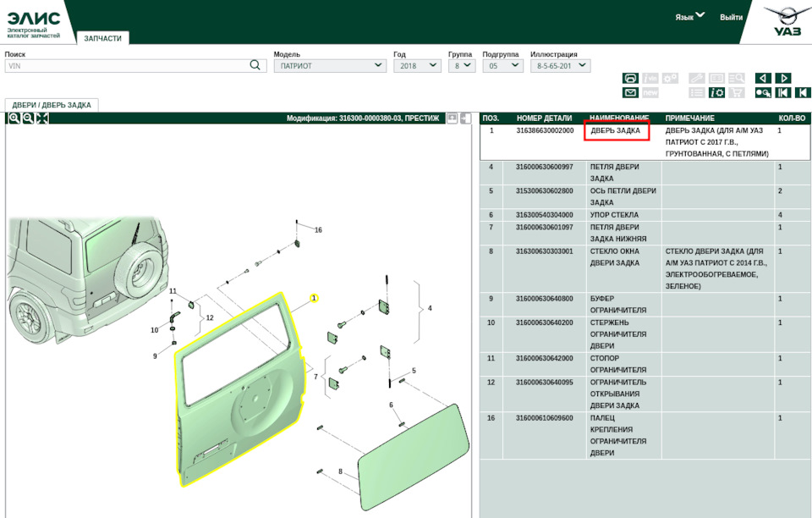Select part number 316000630640095
Image resolution: width=812 pixels, height=518 pixels.
pos(545,383)
